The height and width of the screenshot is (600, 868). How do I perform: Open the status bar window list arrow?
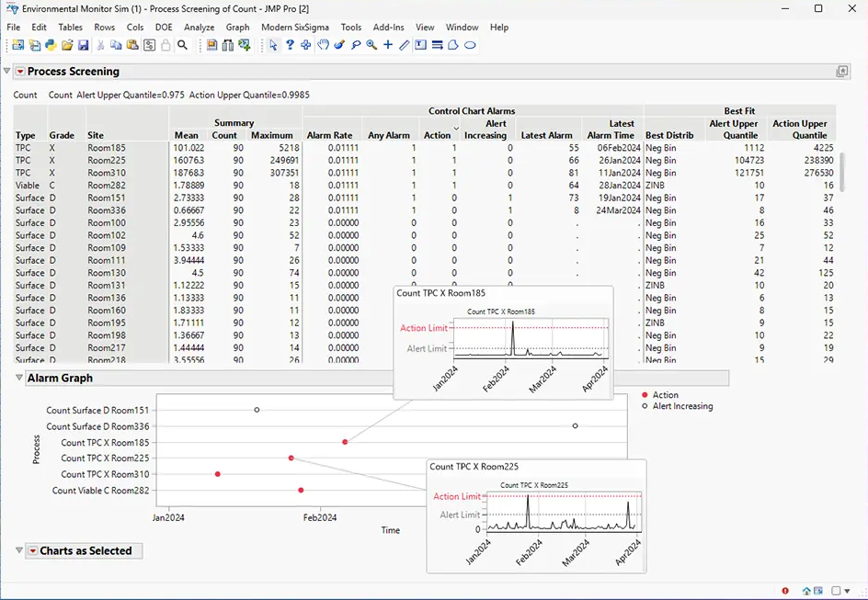[x=847, y=591]
